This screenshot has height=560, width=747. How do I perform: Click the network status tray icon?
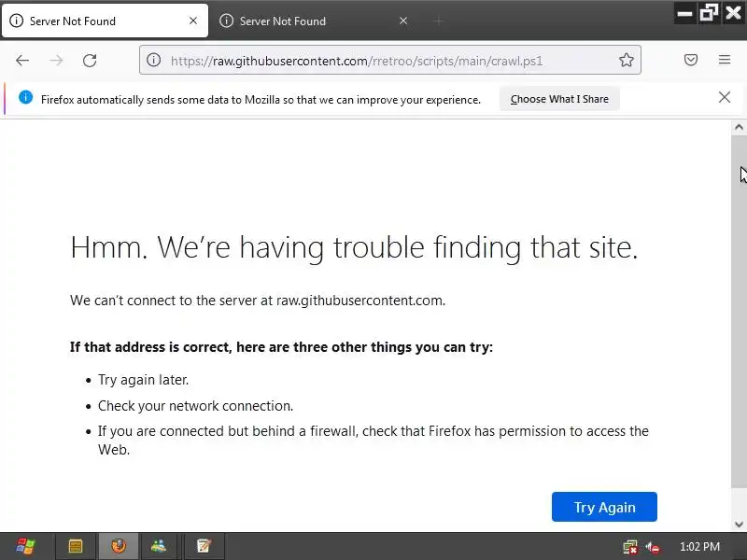(630, 547)
